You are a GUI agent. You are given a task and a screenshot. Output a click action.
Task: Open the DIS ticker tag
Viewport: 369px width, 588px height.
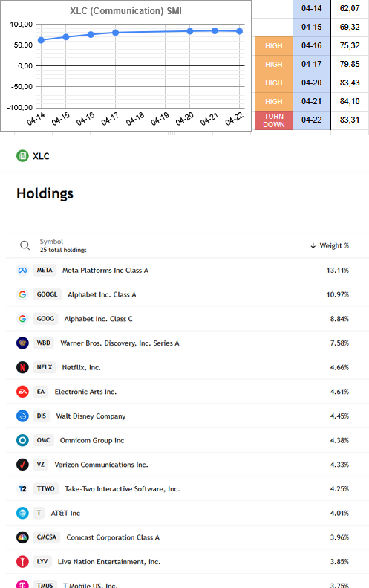pos(42,416)
